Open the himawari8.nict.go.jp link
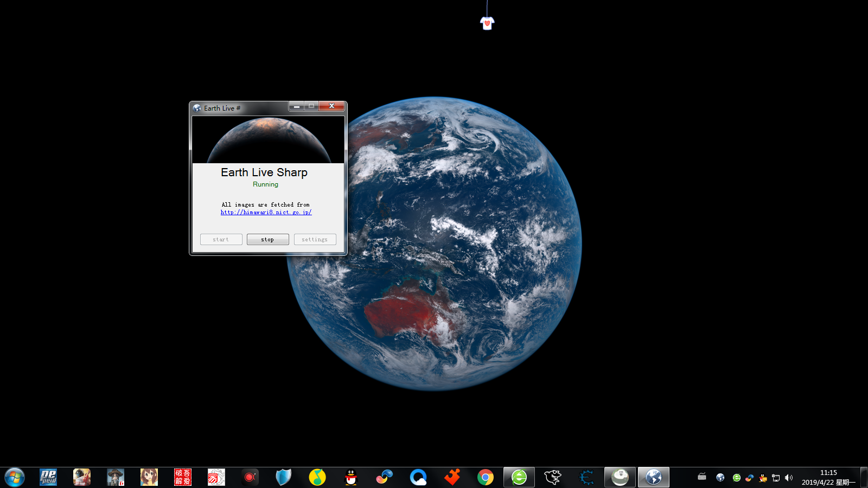The width and height of the screenshot is (868, 488). pyautogui.click(x=266, y=213)
